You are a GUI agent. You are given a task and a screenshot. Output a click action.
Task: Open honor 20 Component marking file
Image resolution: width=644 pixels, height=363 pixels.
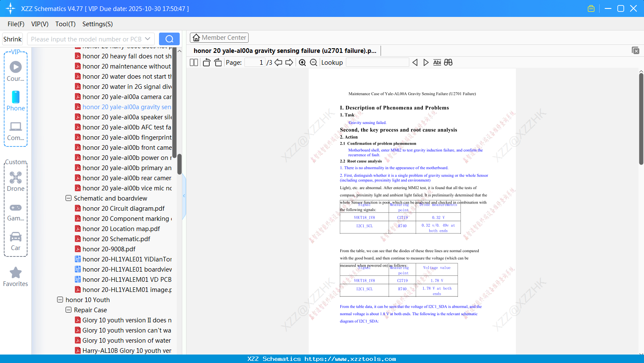(127, 218)
